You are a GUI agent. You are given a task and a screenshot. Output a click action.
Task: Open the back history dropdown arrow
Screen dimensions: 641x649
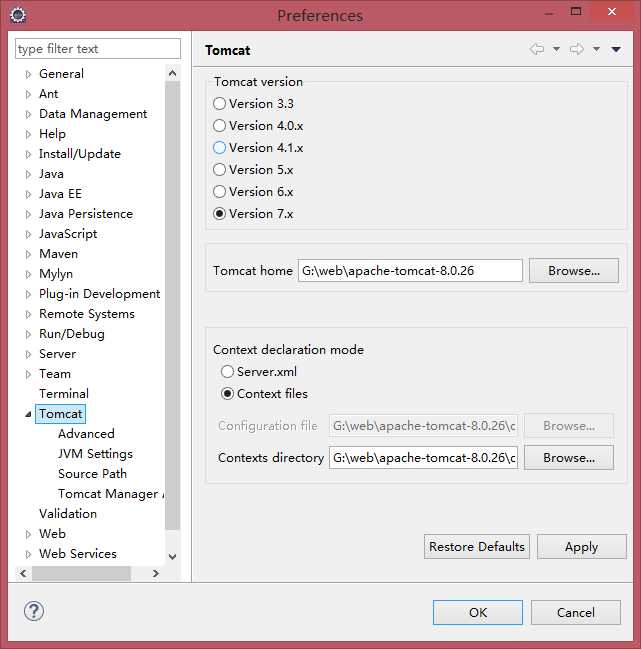(x=557, y=49)
